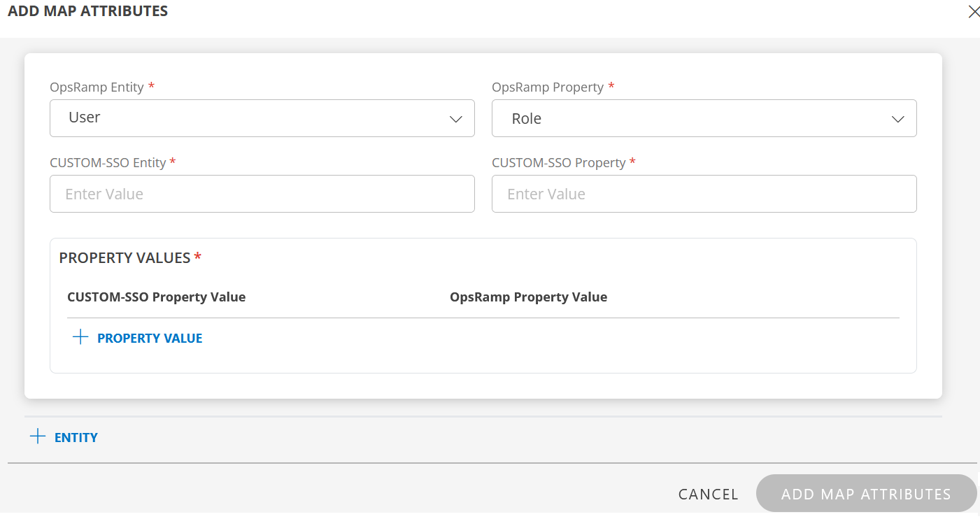Click the asterisk beside PROPERTY VALUES
This screenshot has width=980, height=519.
[x=197, y=257]
